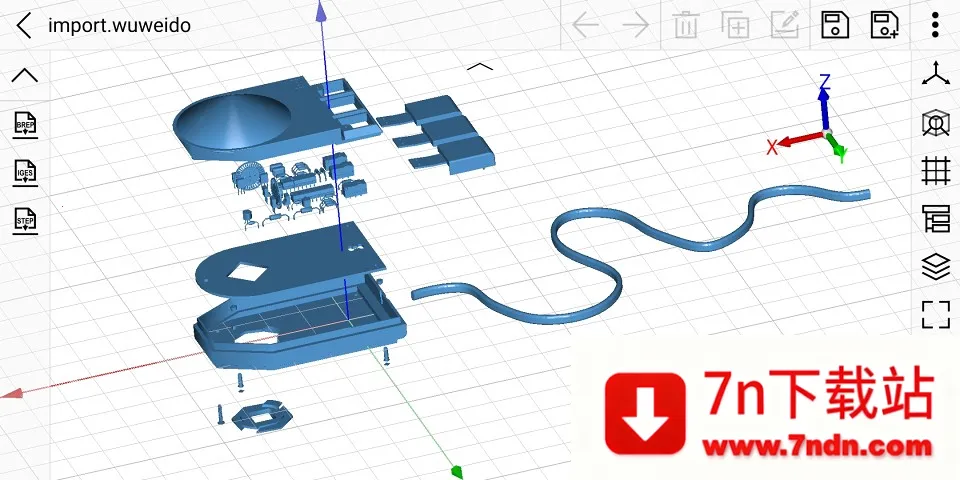This screenshot has height=480, width=960.
Task: Duplicate the selected object
Action: tap(736, 25)
